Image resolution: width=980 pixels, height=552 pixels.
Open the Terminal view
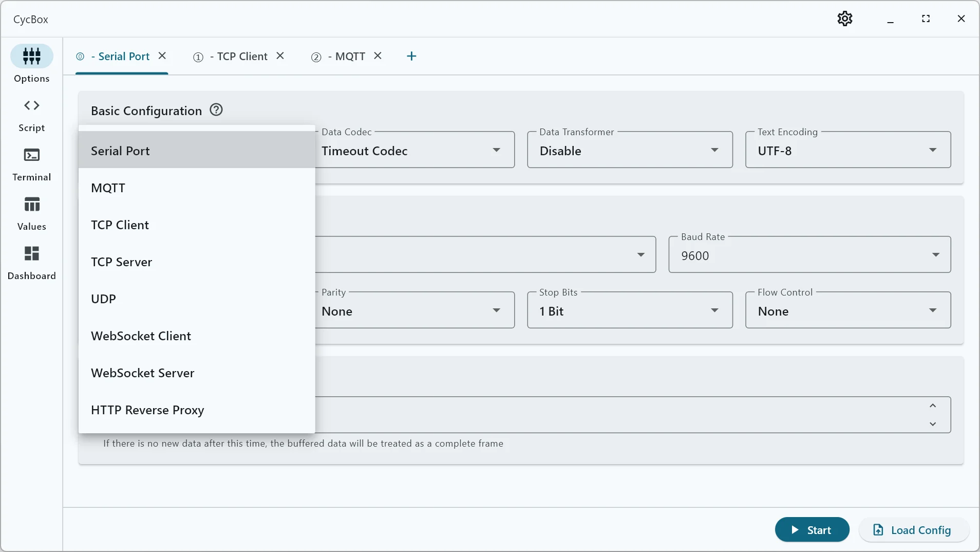[x=31, y=164]
